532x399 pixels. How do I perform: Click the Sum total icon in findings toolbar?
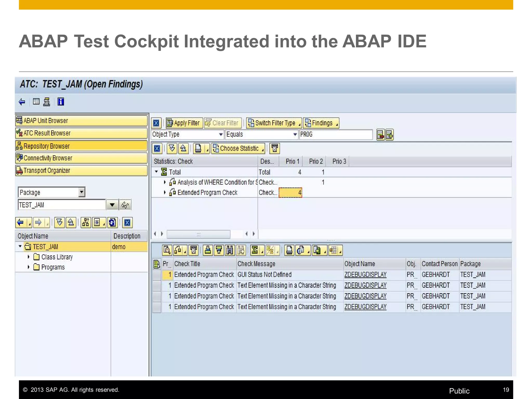(255, 250)
